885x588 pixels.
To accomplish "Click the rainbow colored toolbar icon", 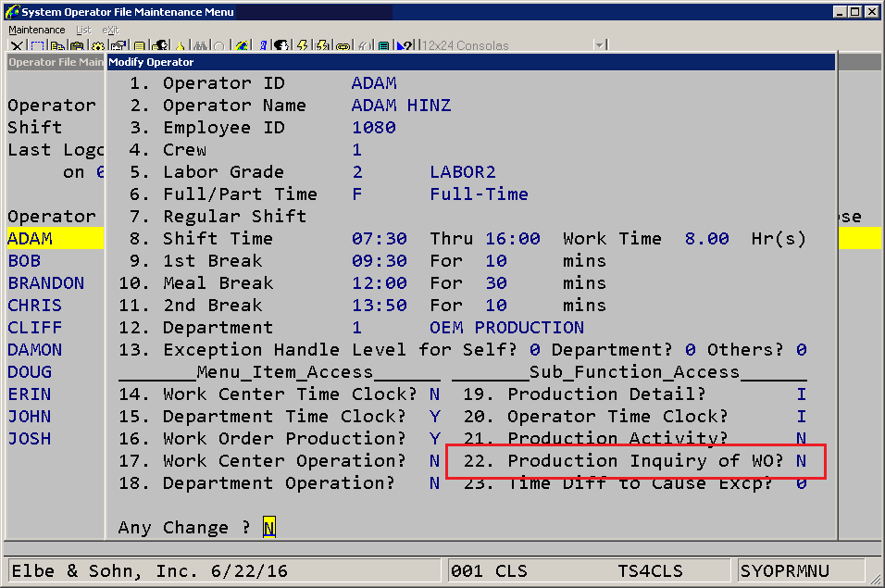I will tap(242, 45).
